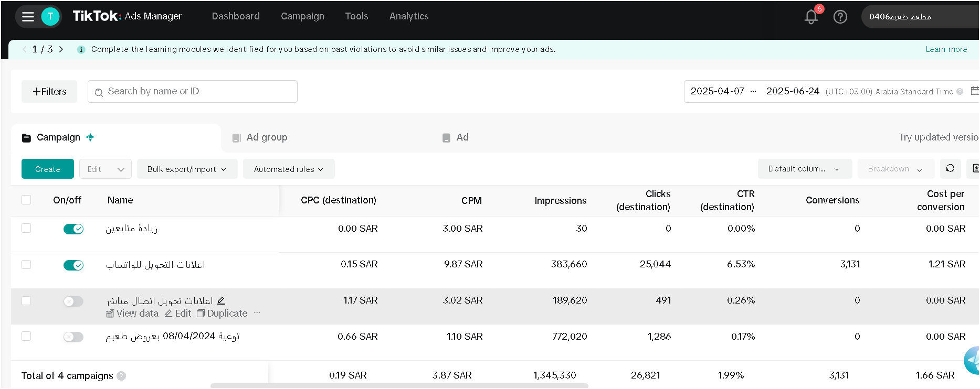Open the Analytics menu
The width and height of the screenshot is (980, 389).
pyautogui.click(x=409, y=16)
